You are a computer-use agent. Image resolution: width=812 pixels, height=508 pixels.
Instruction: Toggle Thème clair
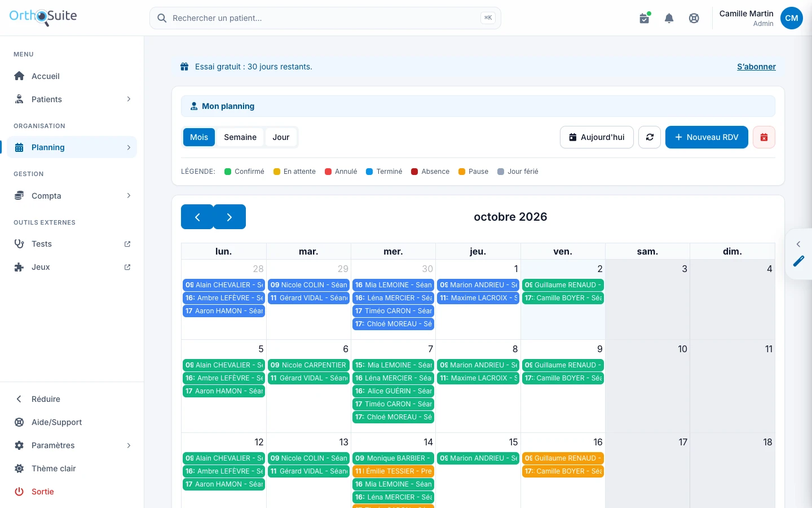72,468
